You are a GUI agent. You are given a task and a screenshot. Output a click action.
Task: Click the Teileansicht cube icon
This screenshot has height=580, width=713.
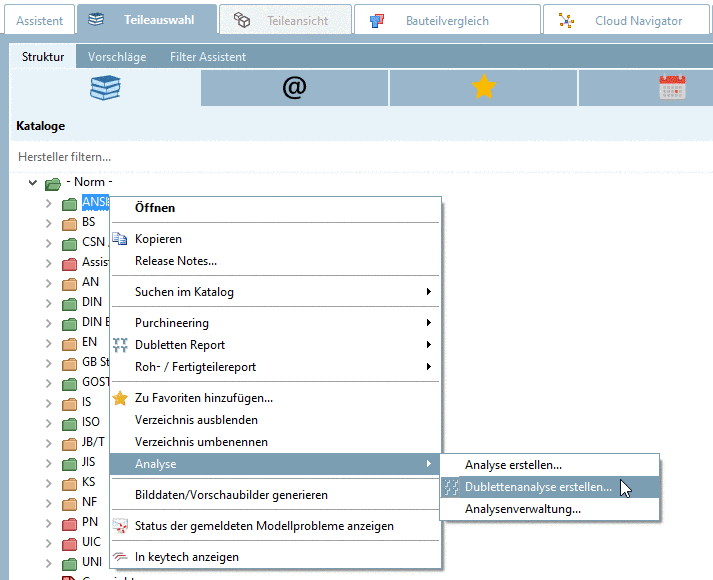pos(242,20)
